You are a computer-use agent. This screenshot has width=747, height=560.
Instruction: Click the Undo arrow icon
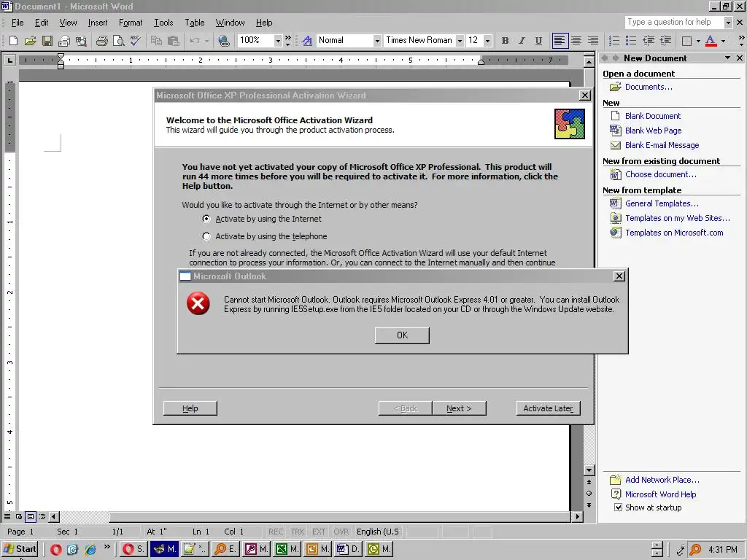[x=194, y=41]
